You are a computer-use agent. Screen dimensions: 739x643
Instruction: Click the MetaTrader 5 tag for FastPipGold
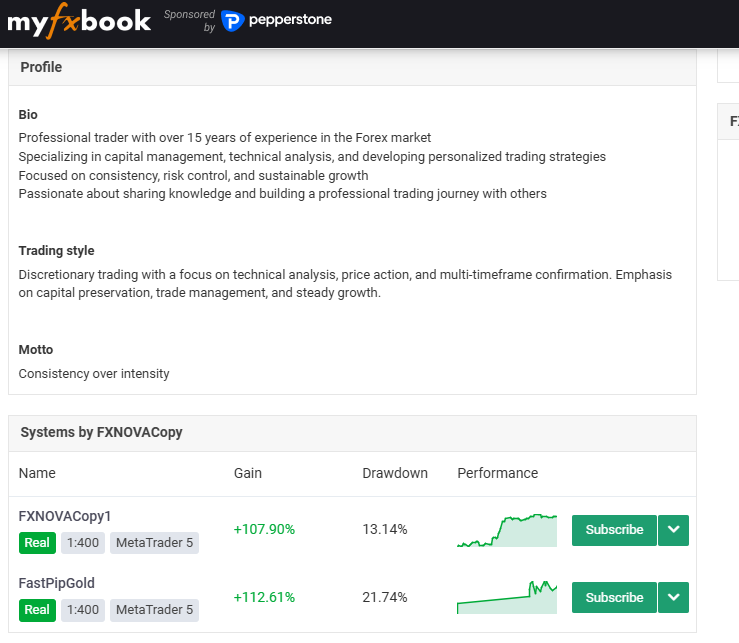154,609
